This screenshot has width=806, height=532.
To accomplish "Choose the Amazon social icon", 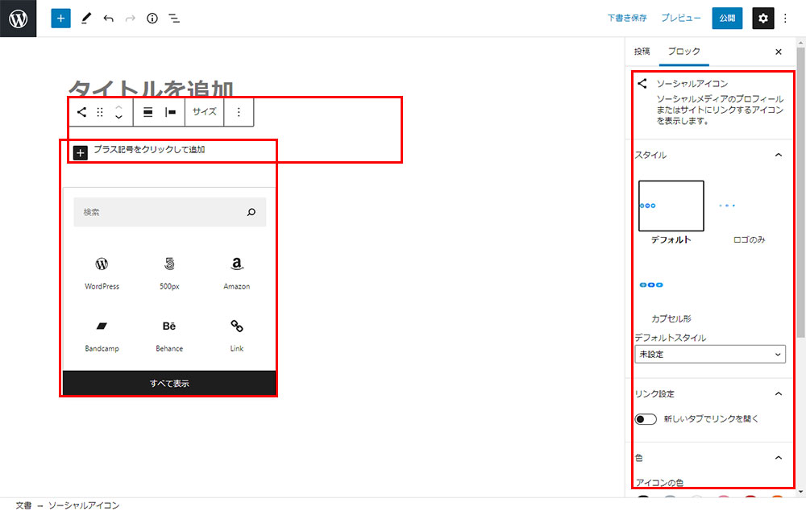I will click(x=236, y=271).
